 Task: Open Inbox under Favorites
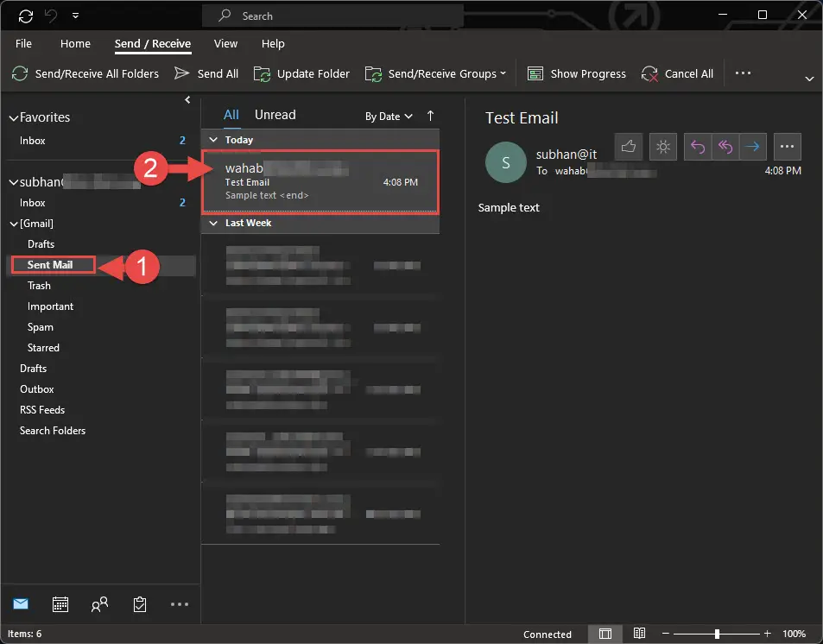coord(33,141)
